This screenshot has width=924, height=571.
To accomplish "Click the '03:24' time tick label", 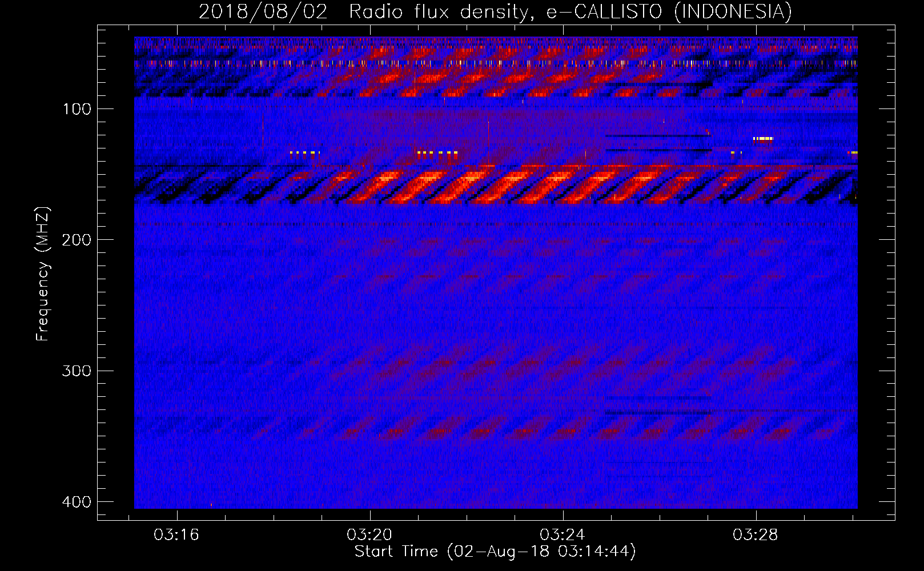I will (563, 535).
